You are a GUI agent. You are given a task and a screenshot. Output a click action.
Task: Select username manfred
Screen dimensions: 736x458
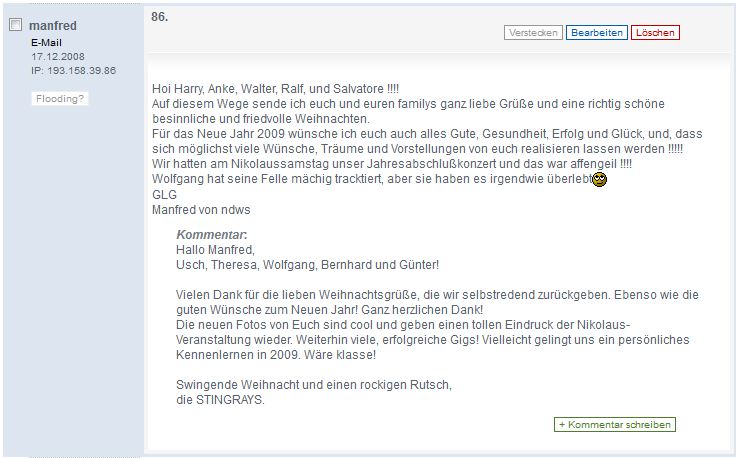click(x=53, y=25)
